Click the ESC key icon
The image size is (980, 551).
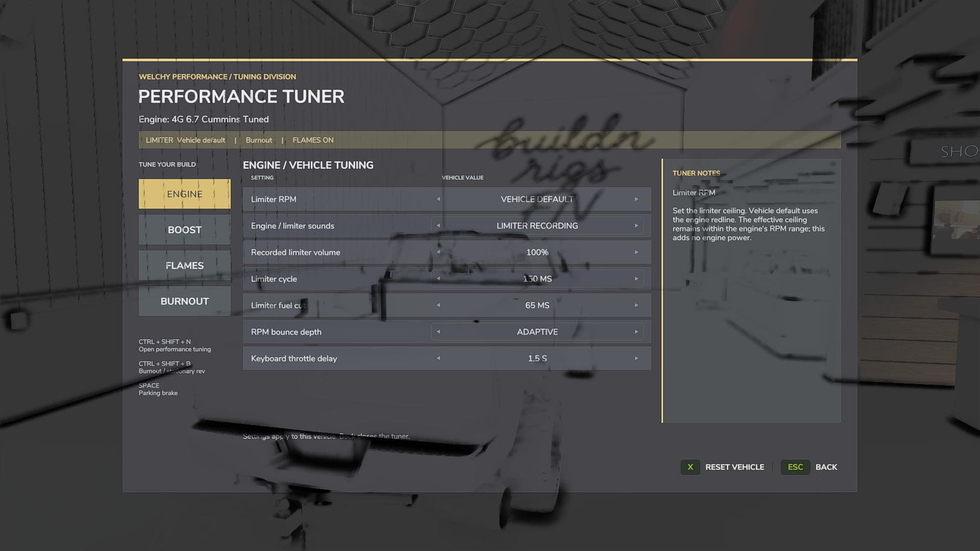coord(795,467)
